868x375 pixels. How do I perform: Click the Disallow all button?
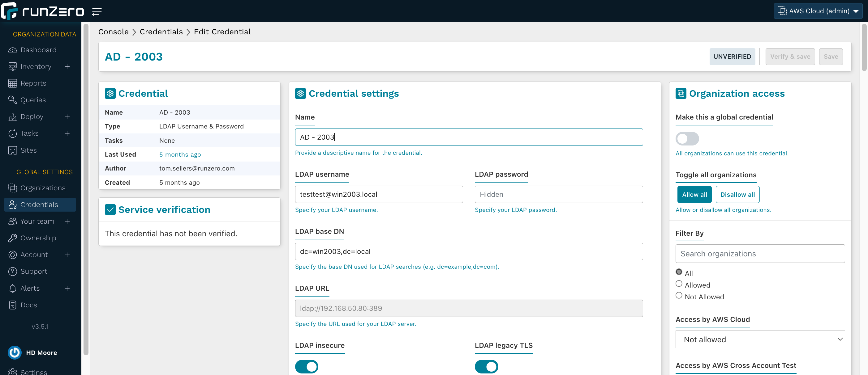[737, 195]
